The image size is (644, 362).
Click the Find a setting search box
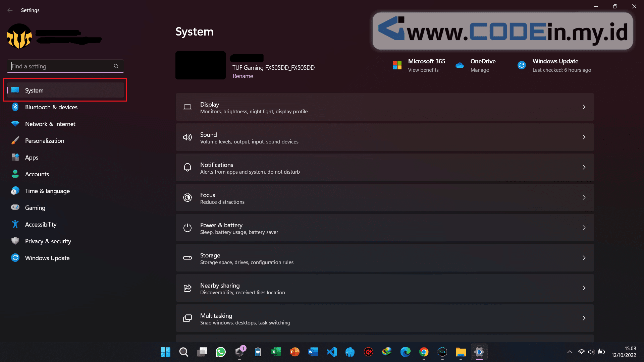coord(62,66)
